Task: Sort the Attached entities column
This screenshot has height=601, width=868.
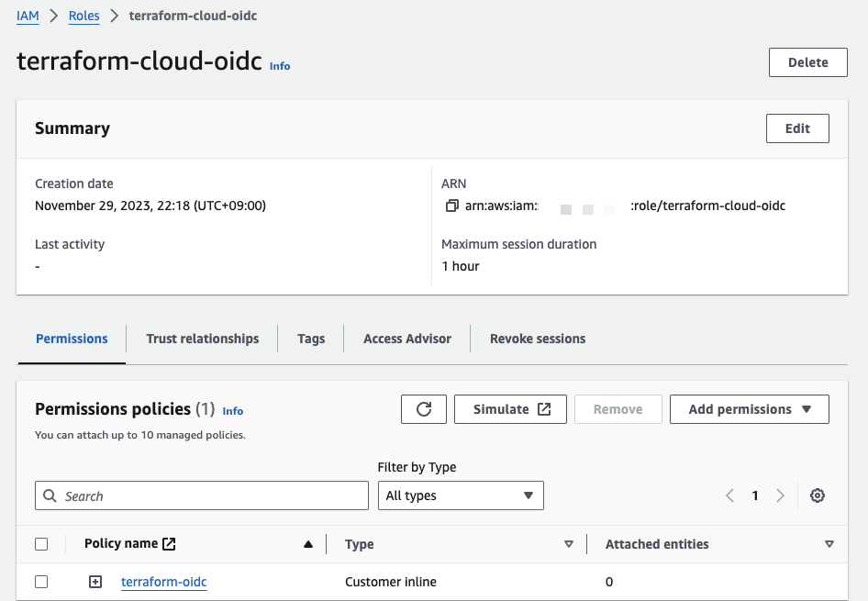Action: [829, 544]
